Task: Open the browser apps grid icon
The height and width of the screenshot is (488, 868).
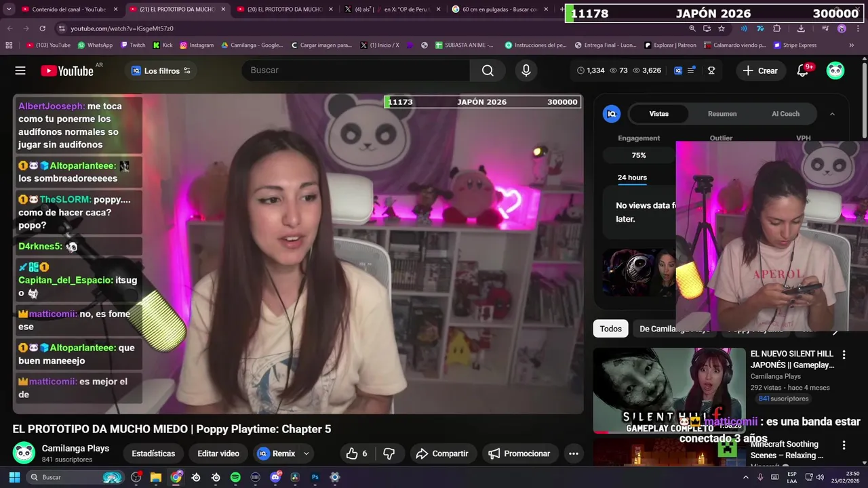Action: point(9,45)
